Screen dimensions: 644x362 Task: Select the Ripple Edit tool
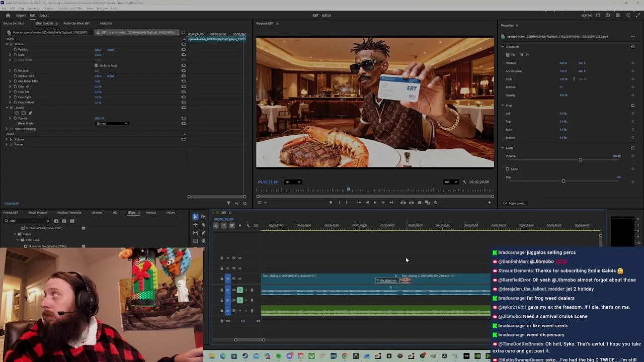point(195,225)
